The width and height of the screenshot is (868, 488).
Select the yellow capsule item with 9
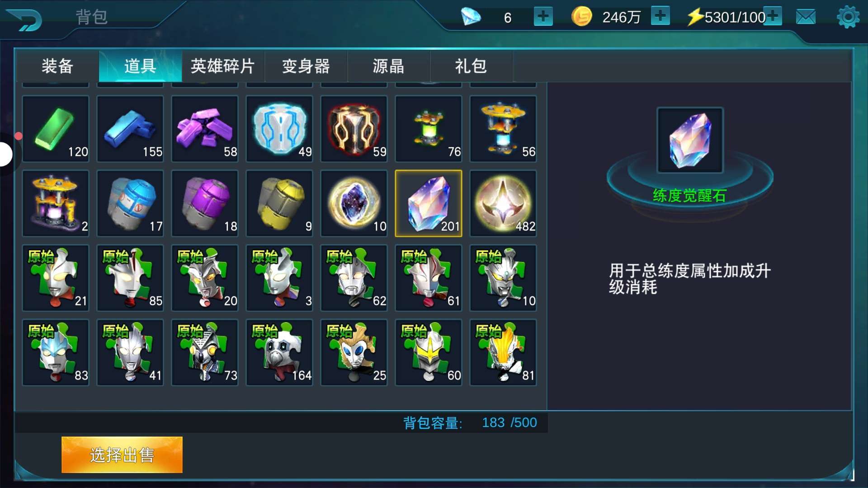(279, 203)
